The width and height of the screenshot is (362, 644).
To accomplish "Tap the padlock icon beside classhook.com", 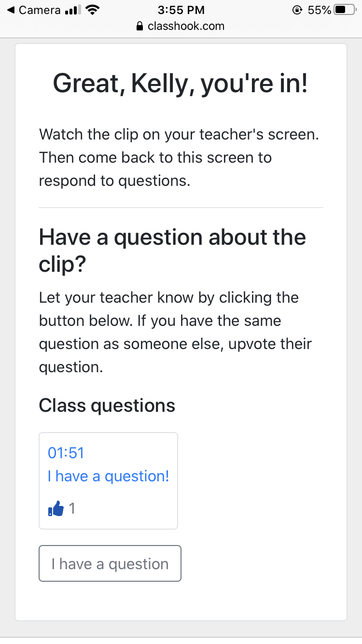I will coord(140,27).
